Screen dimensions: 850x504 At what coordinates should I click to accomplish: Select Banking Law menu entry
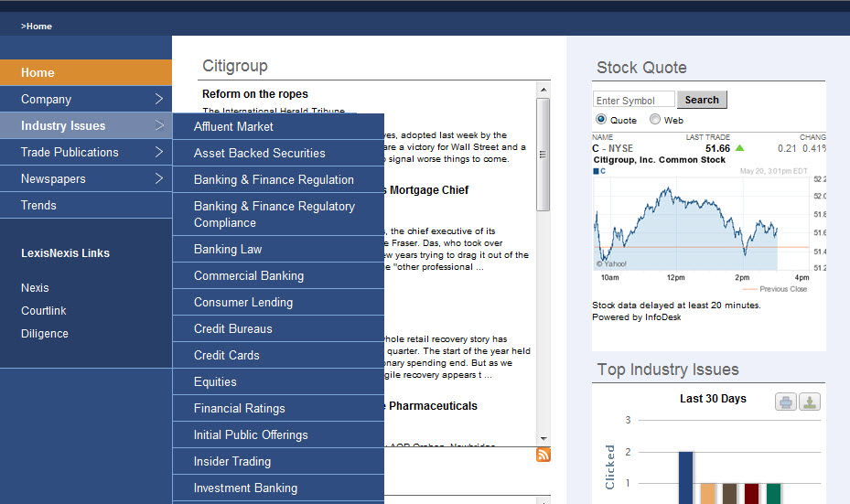(x=228, y=249)
